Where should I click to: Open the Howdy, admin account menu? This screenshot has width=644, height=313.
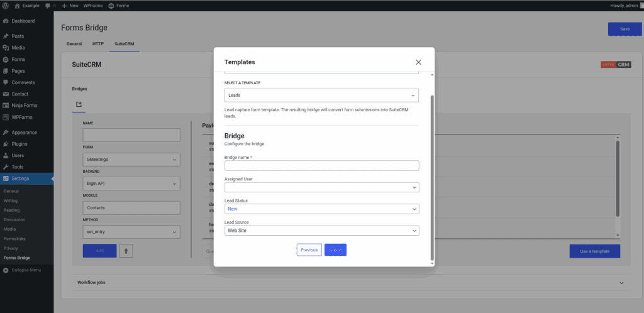tap(626, 6)
